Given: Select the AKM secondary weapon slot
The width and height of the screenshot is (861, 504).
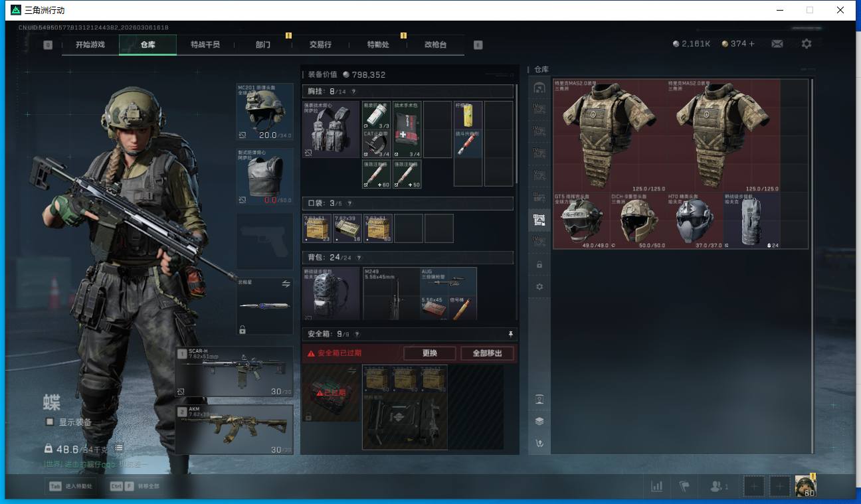Looking at the screenshot, I should click(235, 429).
